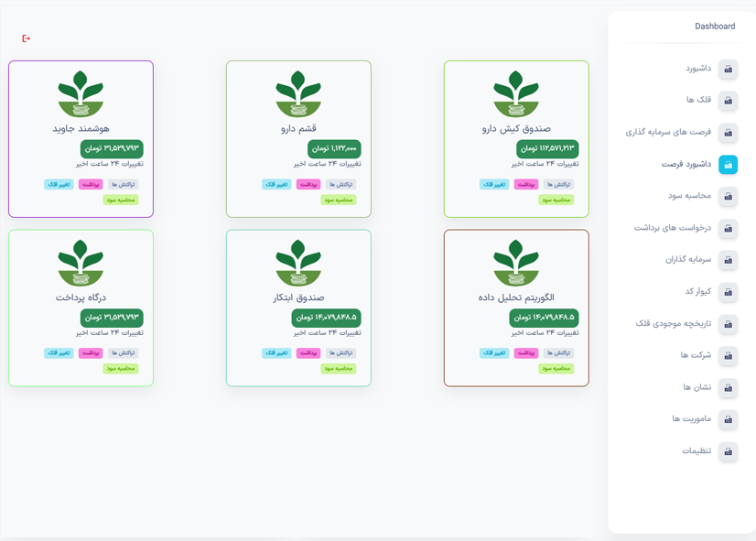Click the red logout icon
756x541 pixels.
27,38
